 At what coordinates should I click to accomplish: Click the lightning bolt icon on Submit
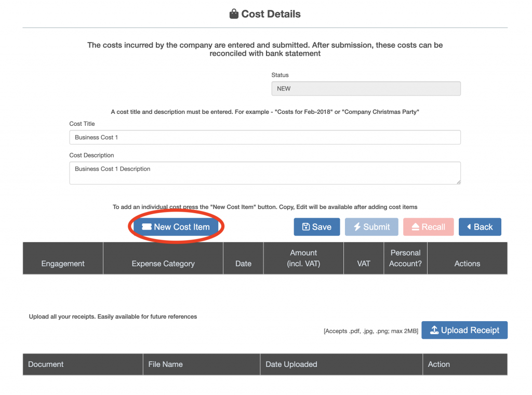357,227
